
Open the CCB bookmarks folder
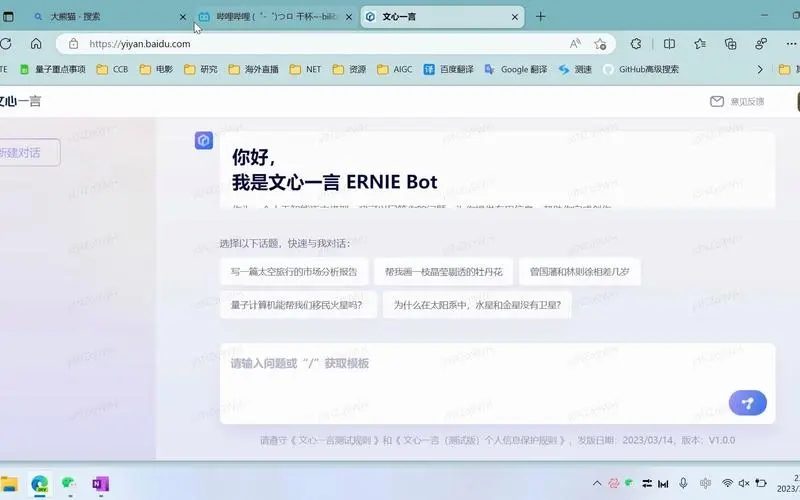point(113,69)
